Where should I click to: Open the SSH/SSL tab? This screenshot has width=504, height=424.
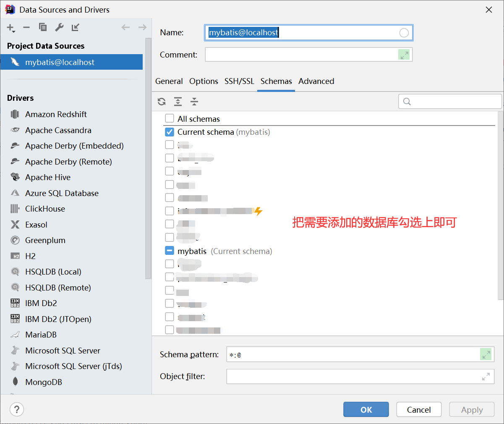[239, 81]
